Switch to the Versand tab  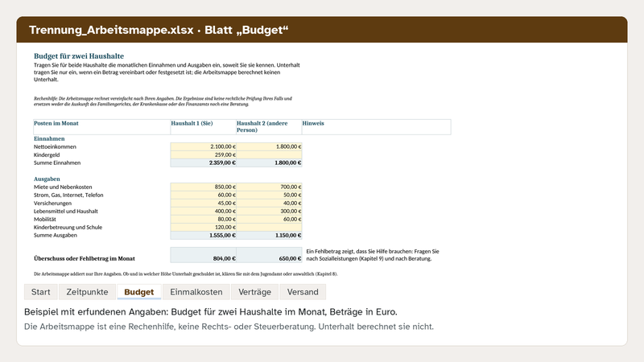pos(303,292)
